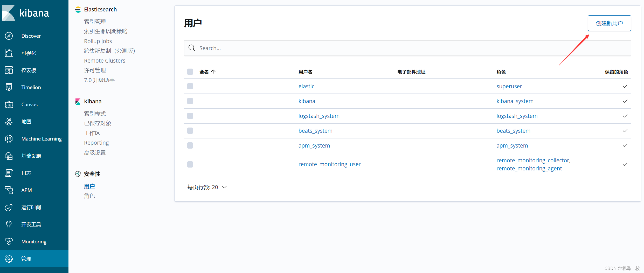644x273 pixels.
Task: Click the 创建新用户 button
Action: coord(609,23)
